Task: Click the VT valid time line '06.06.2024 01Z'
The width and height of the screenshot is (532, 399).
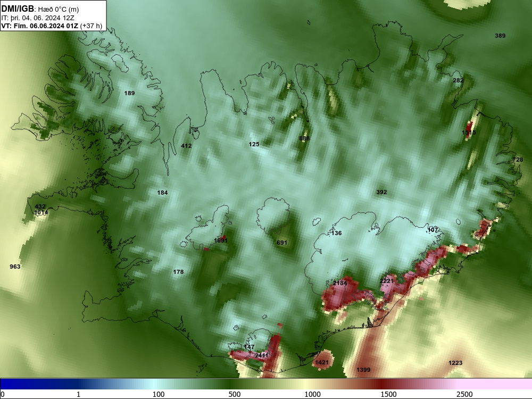Action: [x=54, y=26]
